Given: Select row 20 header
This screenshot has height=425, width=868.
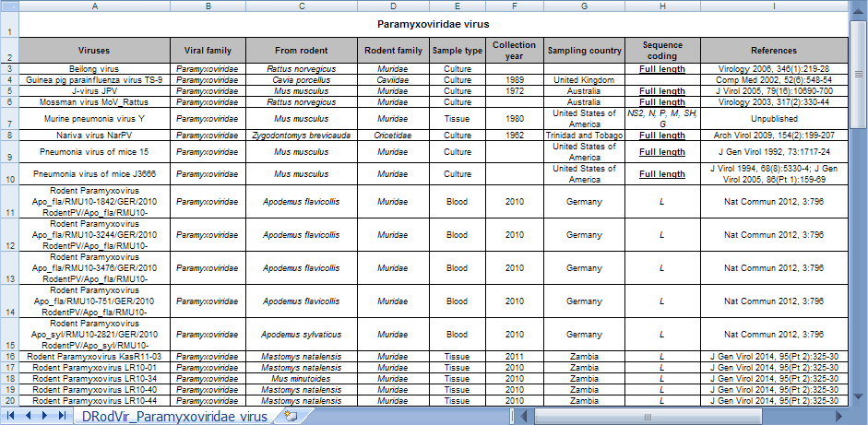Looking at the screenshot, I should (9, 401).
